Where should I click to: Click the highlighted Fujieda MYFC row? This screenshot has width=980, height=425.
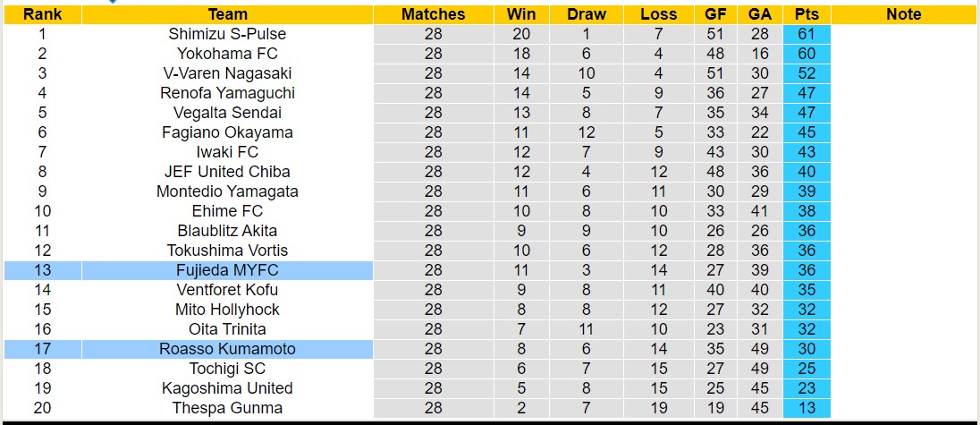pos(227,270)
